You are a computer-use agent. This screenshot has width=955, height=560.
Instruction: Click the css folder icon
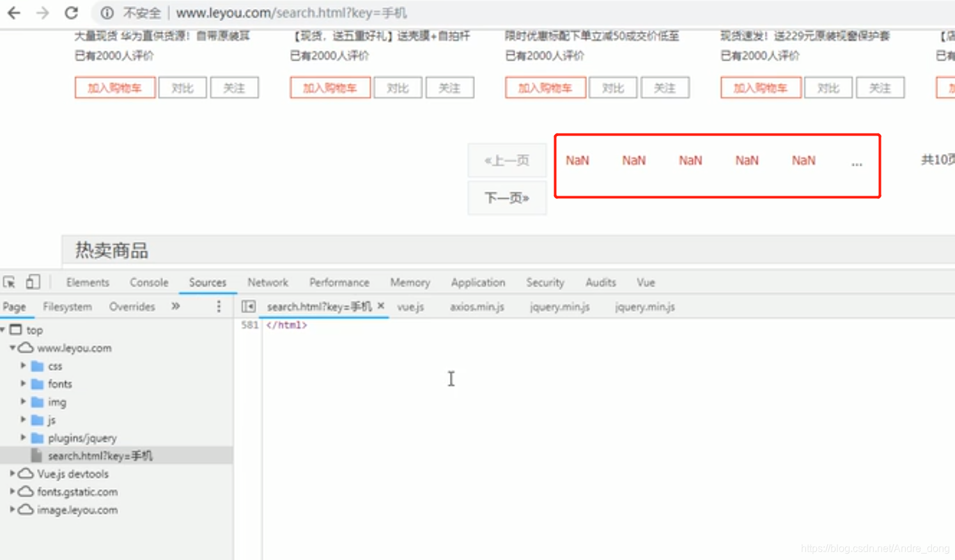[x=37, y=366]
